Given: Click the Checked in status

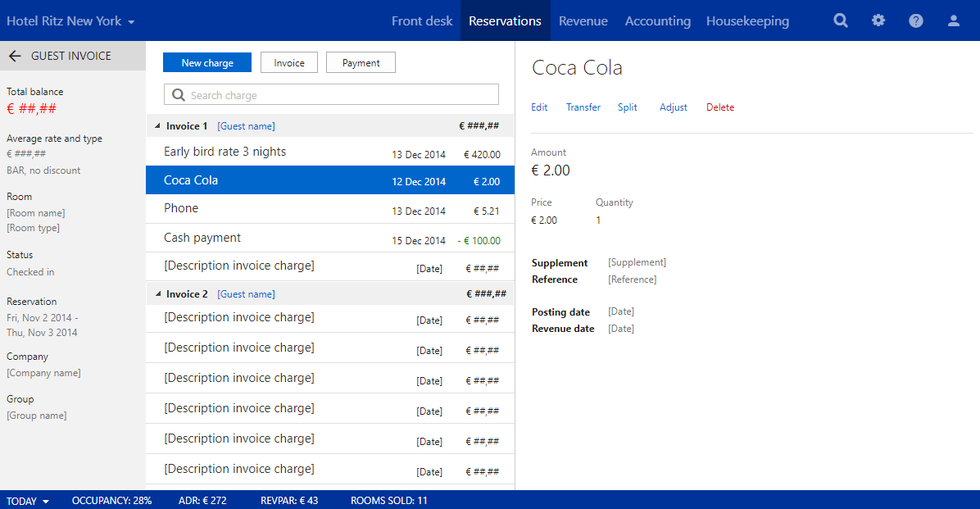Looking at the screenshot, I should tap(30, 272).
